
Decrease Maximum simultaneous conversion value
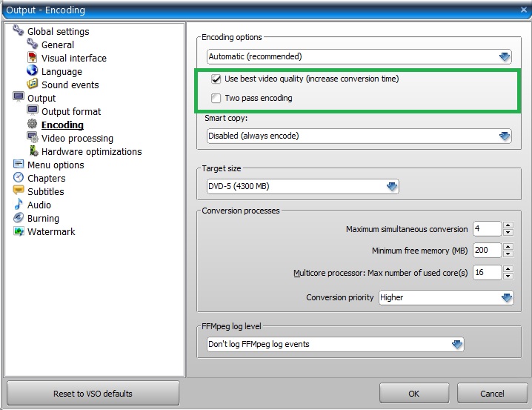pos(508,233)
